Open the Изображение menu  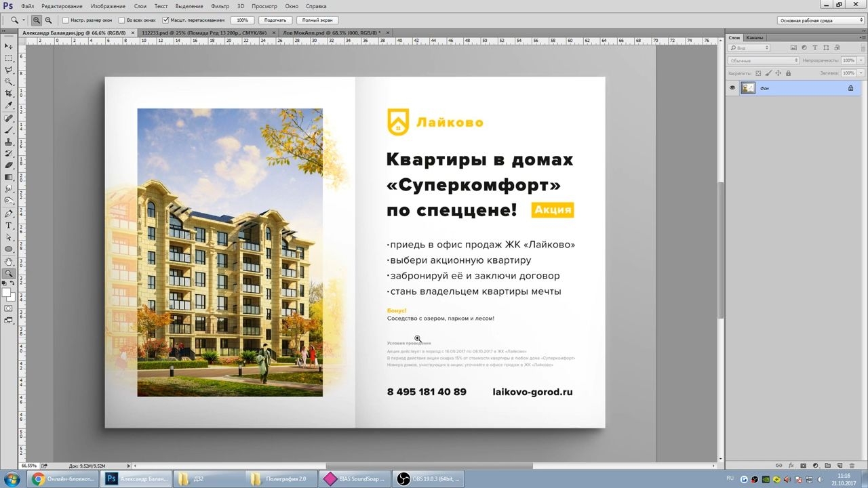tap(108, 6)
